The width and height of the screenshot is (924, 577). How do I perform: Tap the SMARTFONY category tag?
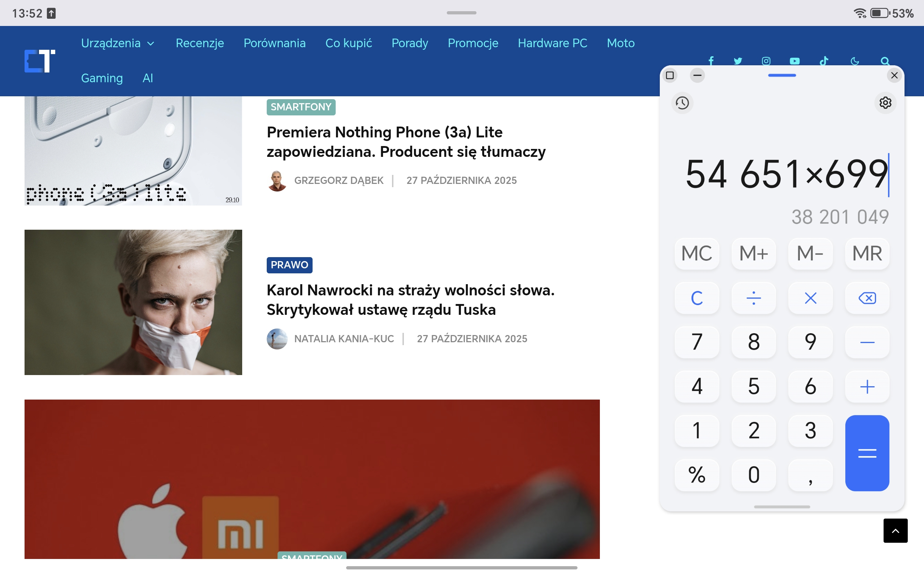[301, 107]
